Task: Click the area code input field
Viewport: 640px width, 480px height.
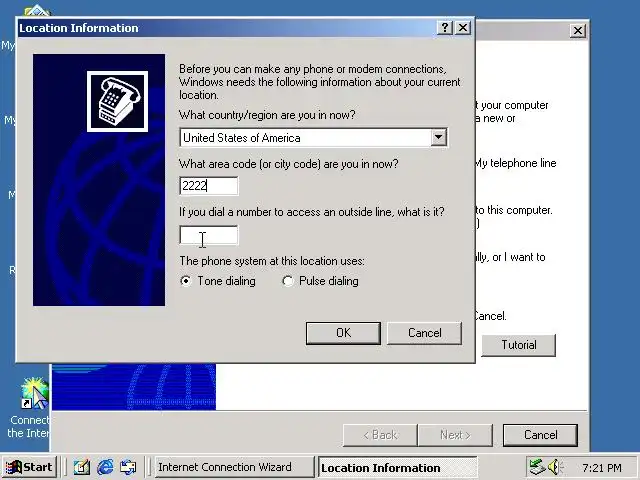Action: [x=209, y=186]
